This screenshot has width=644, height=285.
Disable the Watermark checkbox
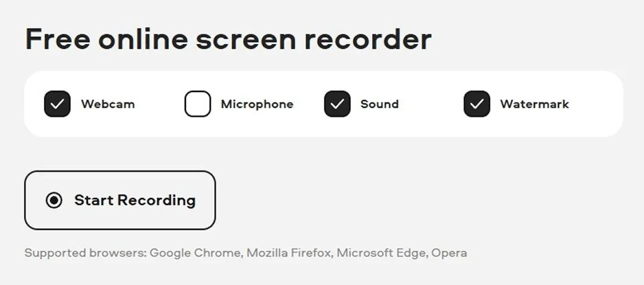coord(476,104)
